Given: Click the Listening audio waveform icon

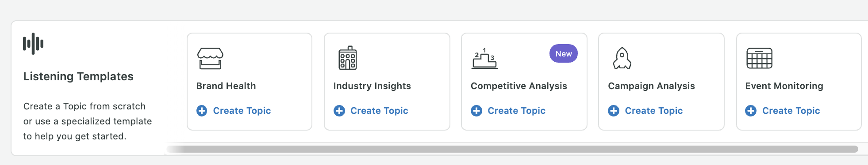Looking at the screenshot, I should click(33, 44).
